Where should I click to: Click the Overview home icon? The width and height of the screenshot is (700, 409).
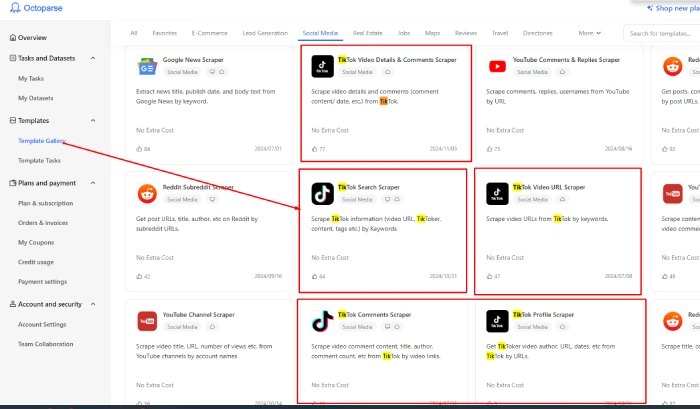click(13, 38)
